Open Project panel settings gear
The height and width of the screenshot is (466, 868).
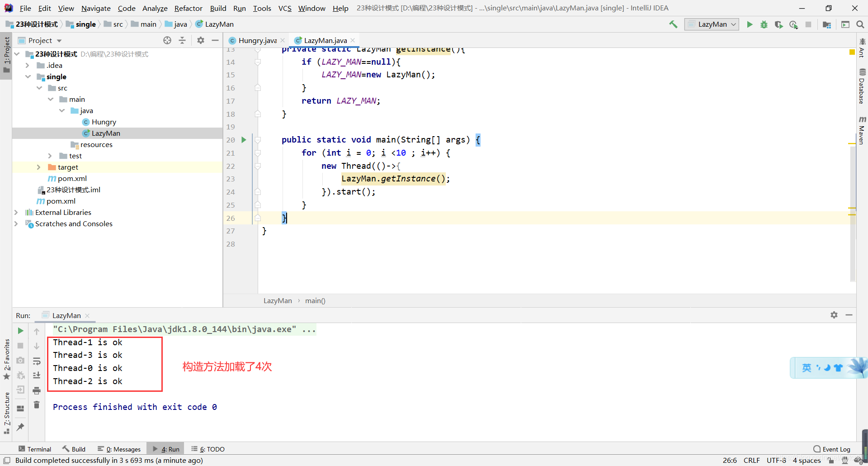(x=201, y=40)
